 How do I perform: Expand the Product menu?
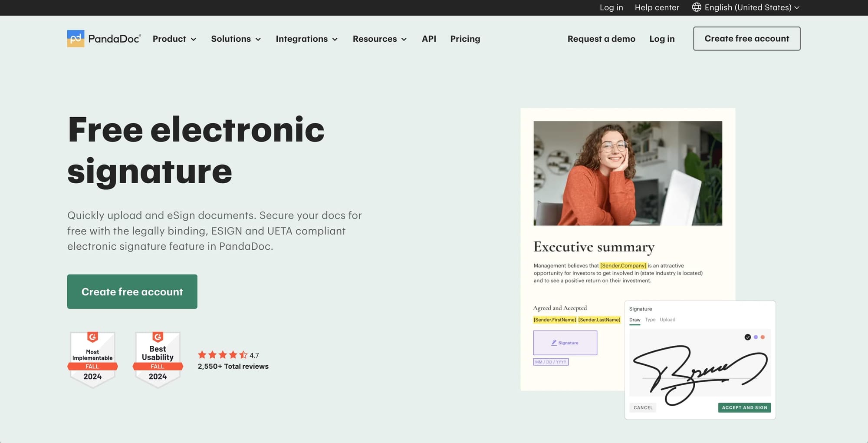point(174,39)
